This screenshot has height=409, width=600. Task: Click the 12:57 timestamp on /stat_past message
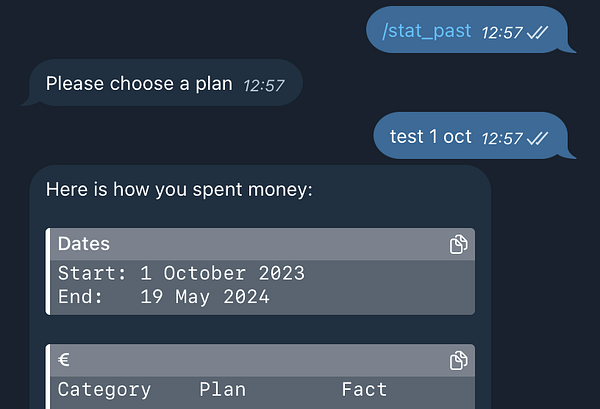502,33
